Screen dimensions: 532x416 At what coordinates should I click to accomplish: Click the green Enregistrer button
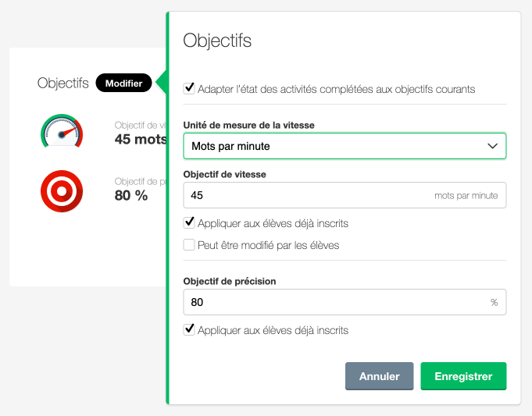pyautogui.click(x=463, y=376)
